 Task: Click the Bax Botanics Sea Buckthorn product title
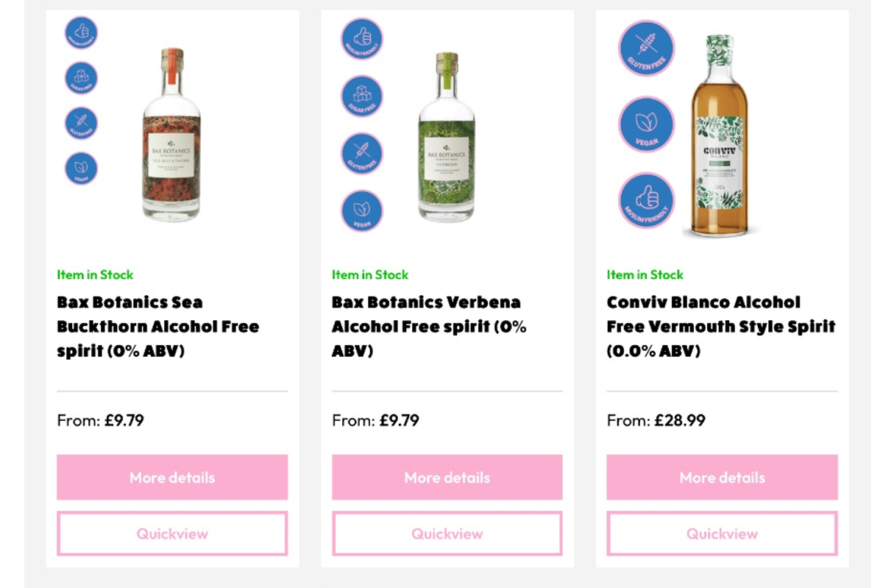[x=158, y=326]
